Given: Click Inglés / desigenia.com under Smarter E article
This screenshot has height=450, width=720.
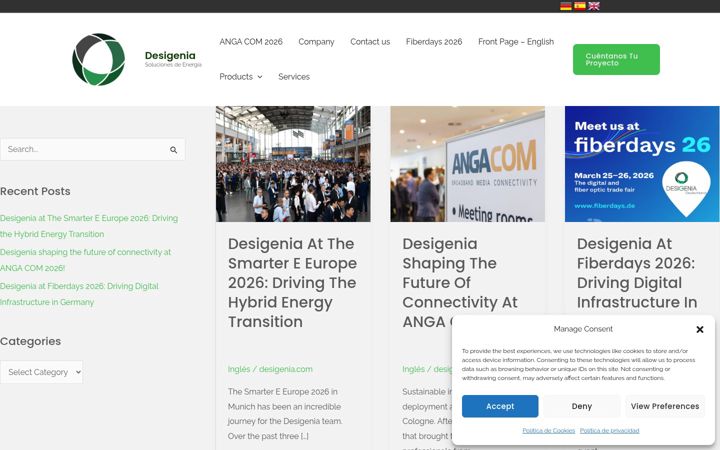Looking at the screenshot, I should point(270,369).
